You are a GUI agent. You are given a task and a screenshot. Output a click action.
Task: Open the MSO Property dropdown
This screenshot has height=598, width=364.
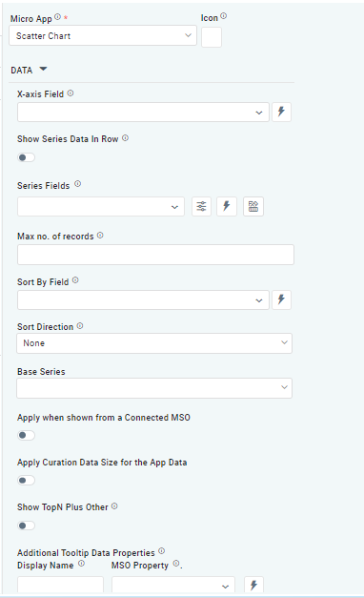(173, 585)
